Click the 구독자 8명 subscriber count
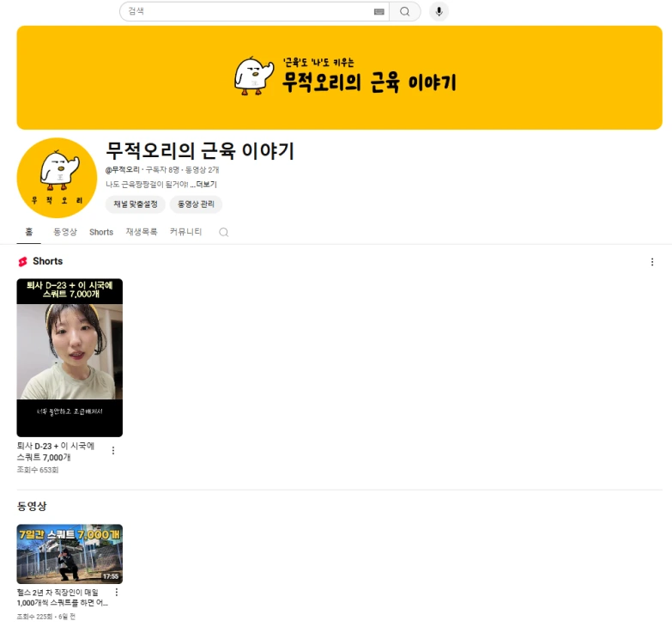Image resolution: width=672 pixels, height=627 pixels. click(162, 170)
